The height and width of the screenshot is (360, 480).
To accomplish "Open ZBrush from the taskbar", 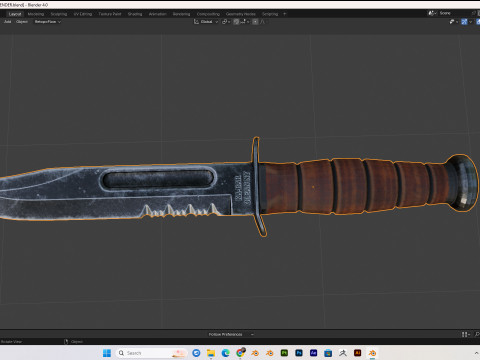I will [x=343, y=353].
